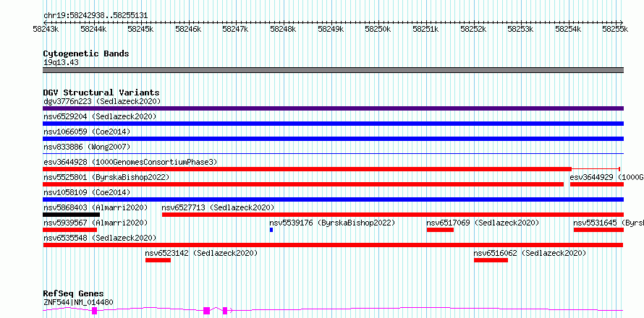Viewport: 644px width, 318px height.
Task: Click the red nsv5939567 variant bar
Action: coord(69,230)
